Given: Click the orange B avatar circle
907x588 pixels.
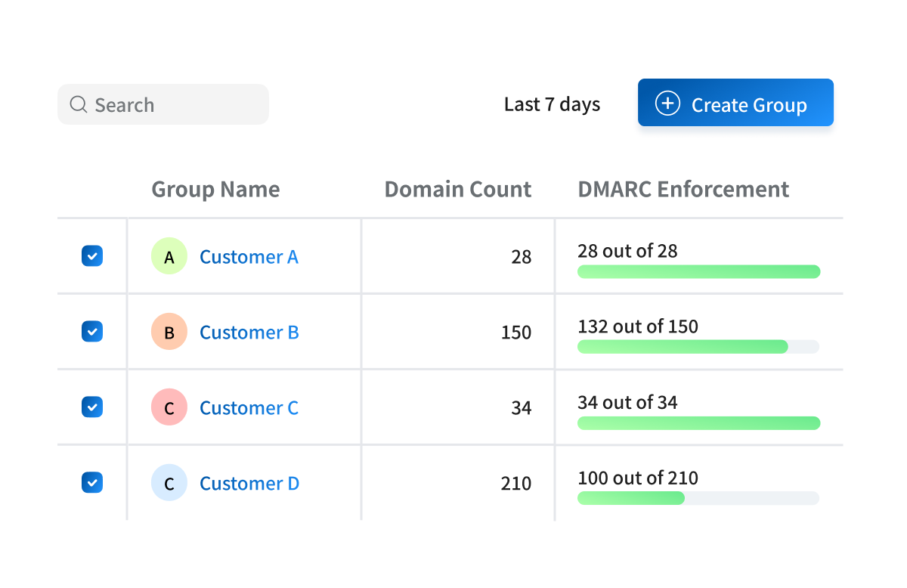Looking at the screenshot, I should point(169,332).
